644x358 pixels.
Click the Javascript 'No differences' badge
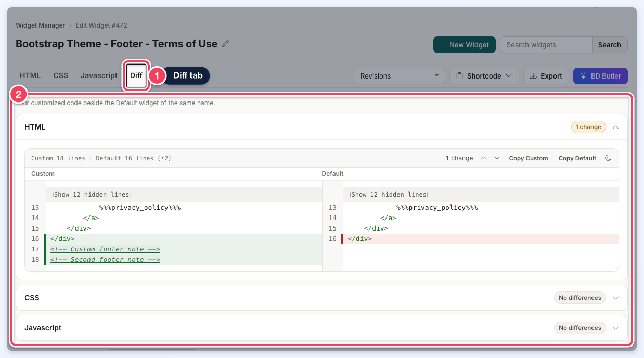580,328
